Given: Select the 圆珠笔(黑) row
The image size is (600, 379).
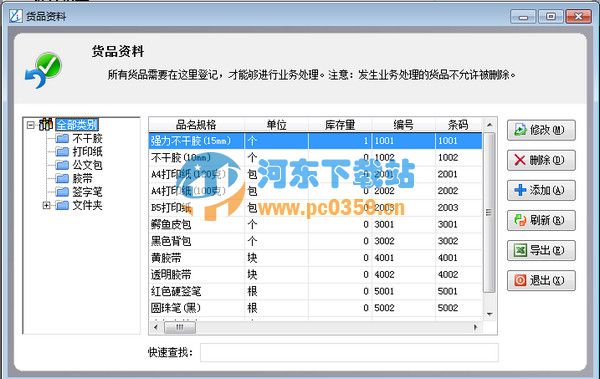Looking at the screenshot, I should pos(315,308).
